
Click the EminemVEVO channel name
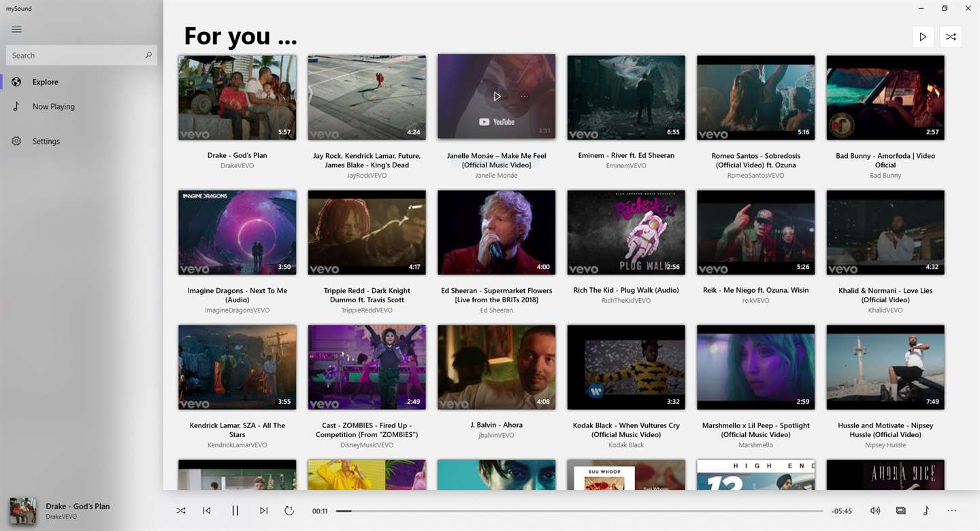(x=626, y=165)
